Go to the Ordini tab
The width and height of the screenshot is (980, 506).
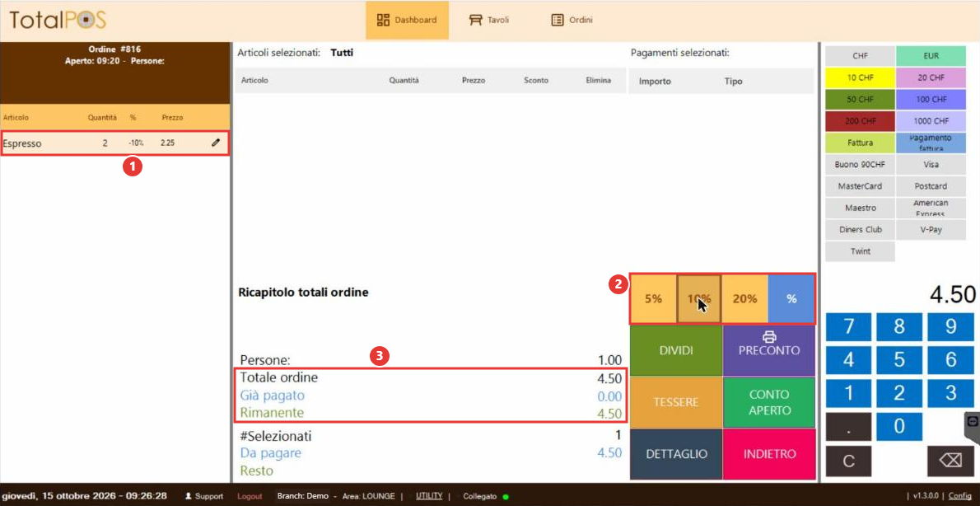(x=572, y=20)
